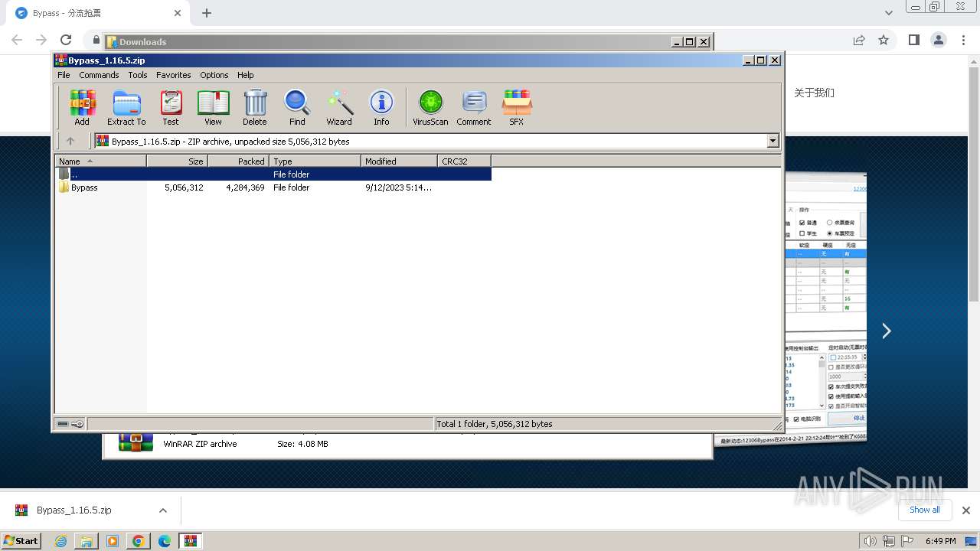Open archive Info
980x551 pixels.
pyautogui.click(x=381, y=107)
